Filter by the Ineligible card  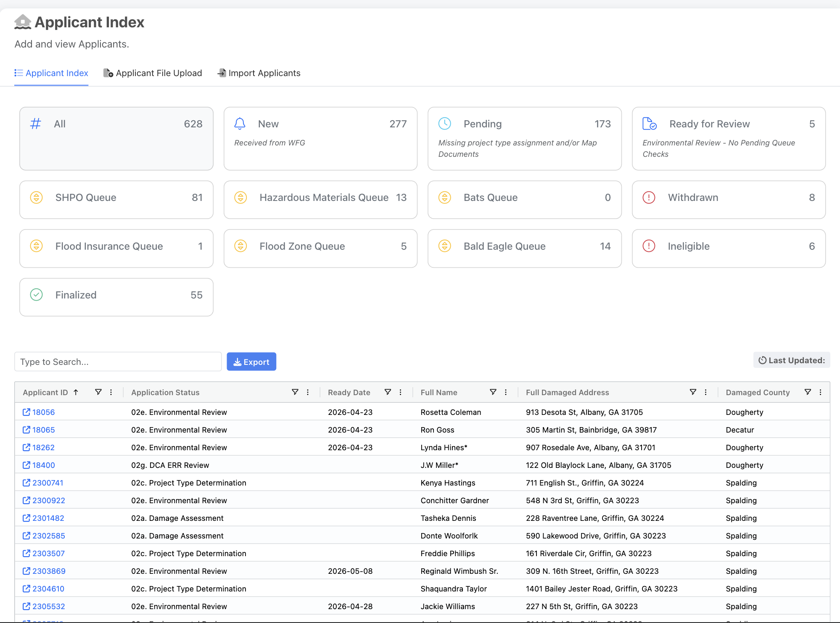click(x=729, y=248)
